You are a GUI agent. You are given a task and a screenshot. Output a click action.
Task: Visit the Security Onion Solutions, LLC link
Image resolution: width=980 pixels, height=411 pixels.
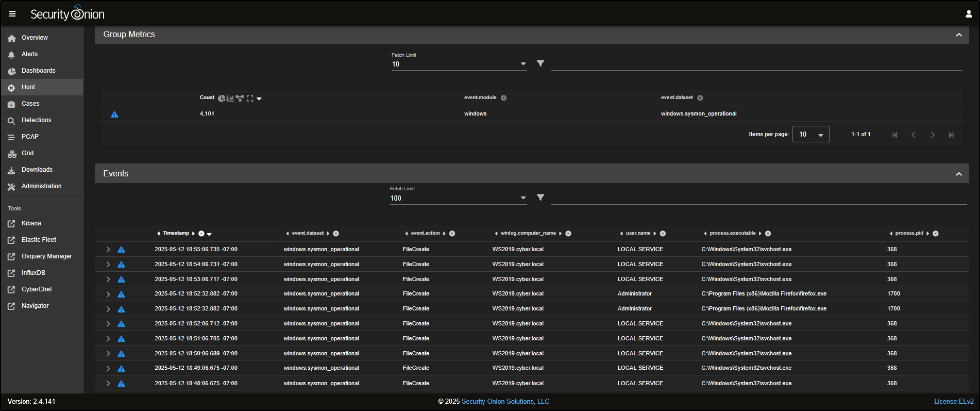tap(505, 402)
